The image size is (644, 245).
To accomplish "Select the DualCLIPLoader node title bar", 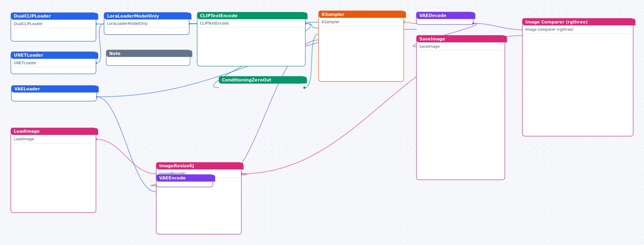I will pyautogui.click(x=54, y=16).
